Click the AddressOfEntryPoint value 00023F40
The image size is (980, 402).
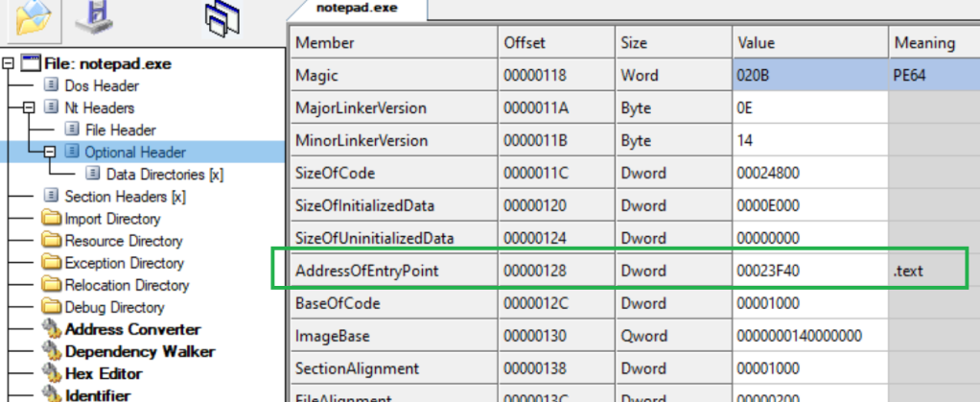pos(768,271)
